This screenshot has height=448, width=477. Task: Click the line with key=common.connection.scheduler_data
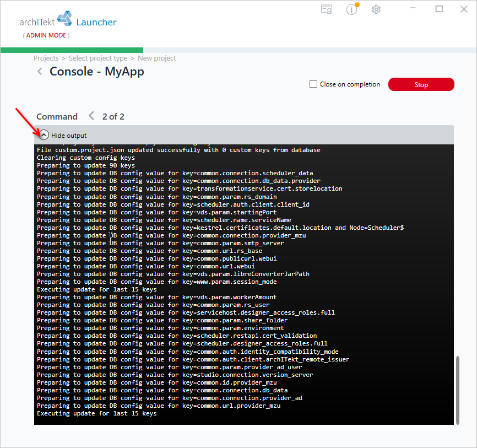(175, 173)
